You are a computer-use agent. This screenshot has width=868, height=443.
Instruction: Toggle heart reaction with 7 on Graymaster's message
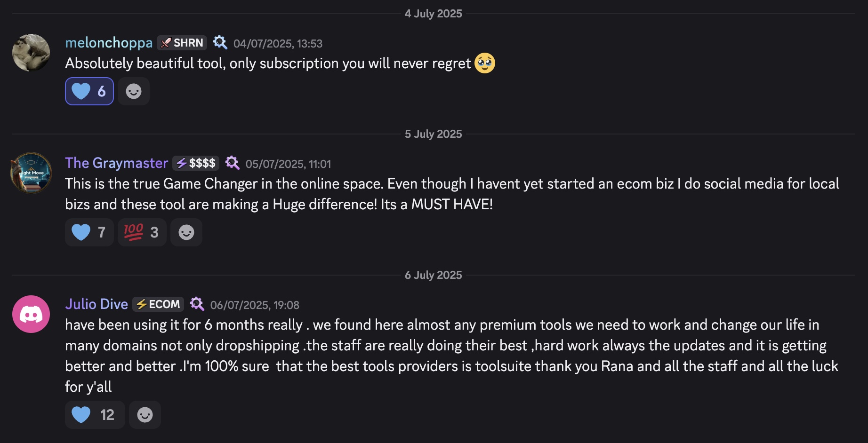89,232
